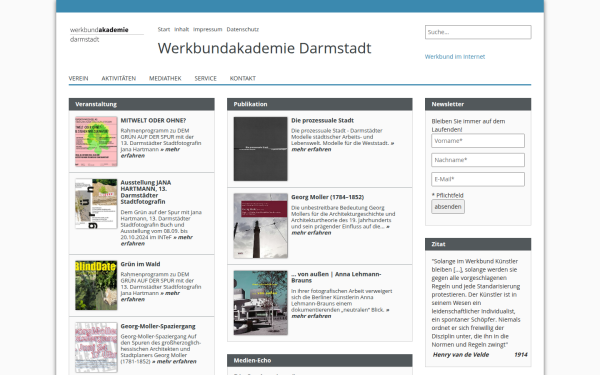Open Die prozessuale Stadt headline
The width and height of the screenshot is (600, 375).
tap(322, 120)
